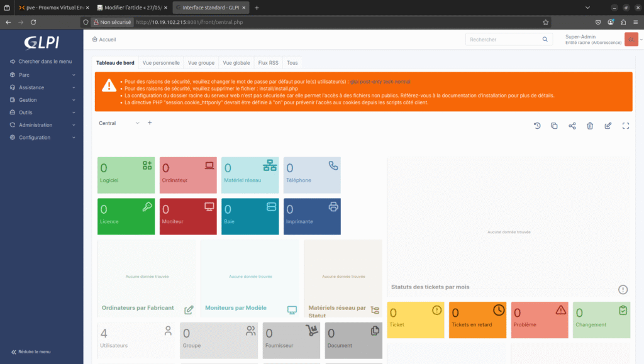This screenshot has width=644, height=364.
Task: Delete the dashboard with trash icon
Action: click(590, 126)
